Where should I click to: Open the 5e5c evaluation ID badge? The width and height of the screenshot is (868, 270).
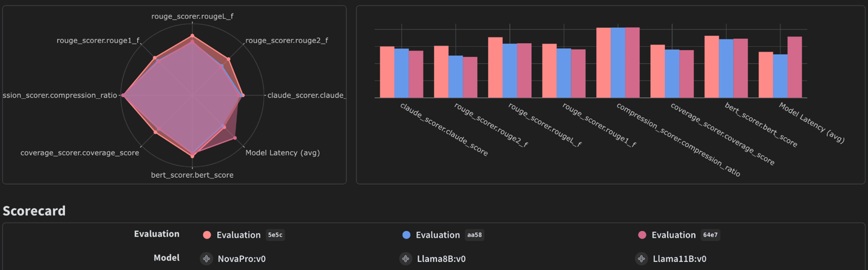coord(276,235)
